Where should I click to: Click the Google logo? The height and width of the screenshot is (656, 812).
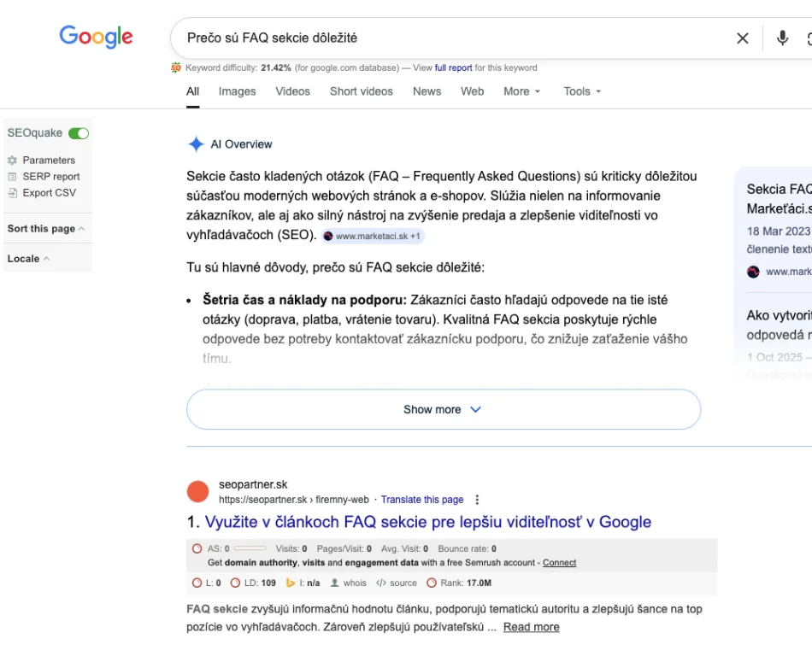(96, 37)
